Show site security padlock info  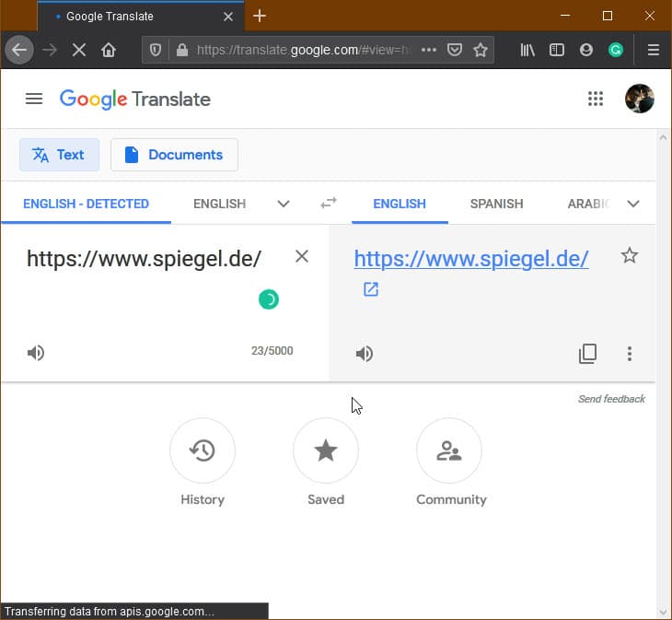(182, 50)
